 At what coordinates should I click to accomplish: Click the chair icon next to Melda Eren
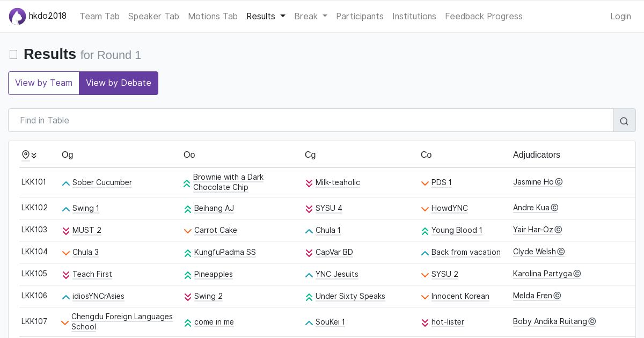(x=557, y=296)
